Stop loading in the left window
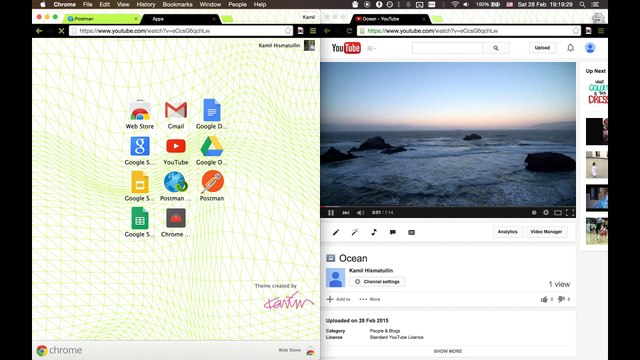640x360 pixels. click(x=61, y=31)
